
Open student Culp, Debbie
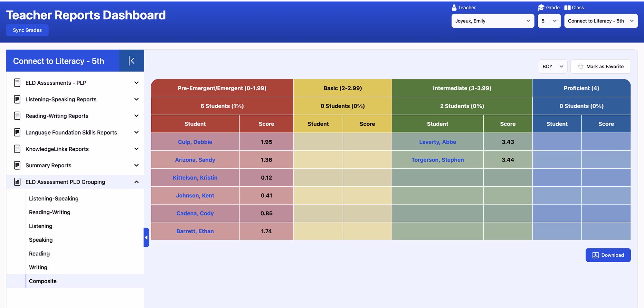[195, 142]
